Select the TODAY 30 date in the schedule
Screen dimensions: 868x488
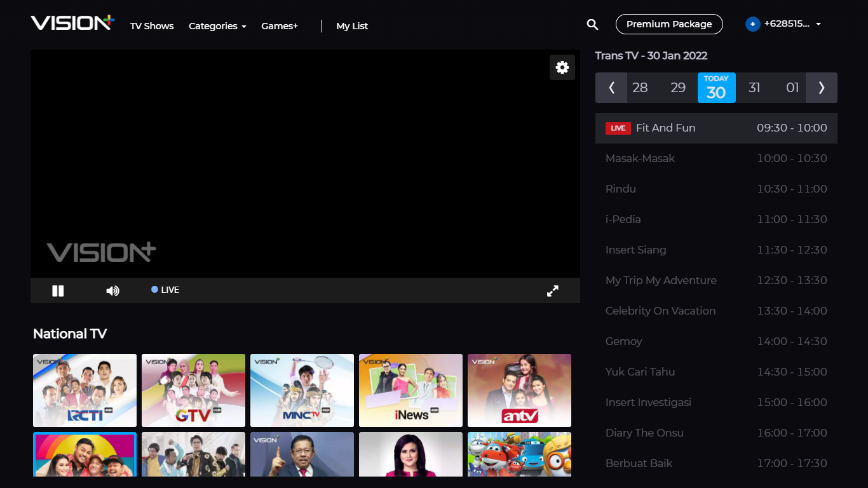coord(716,88)
